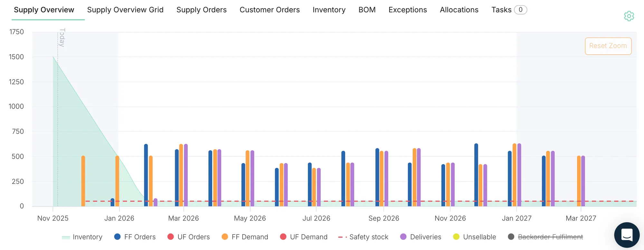Image resolution: width=644 pixels, height=250 pixels.
Task: Click the 1250 y-axis value
Action: coord(16,82)
